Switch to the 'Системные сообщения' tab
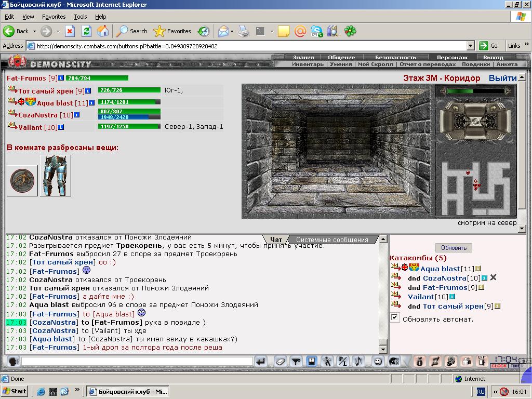 (x=332, y=240)
